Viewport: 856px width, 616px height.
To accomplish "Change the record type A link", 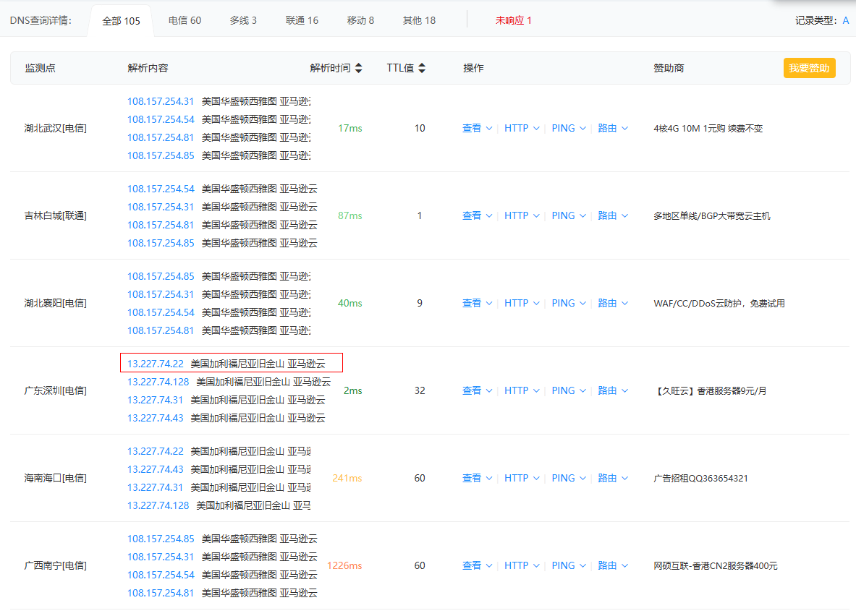I will click(x=846, y=20).
